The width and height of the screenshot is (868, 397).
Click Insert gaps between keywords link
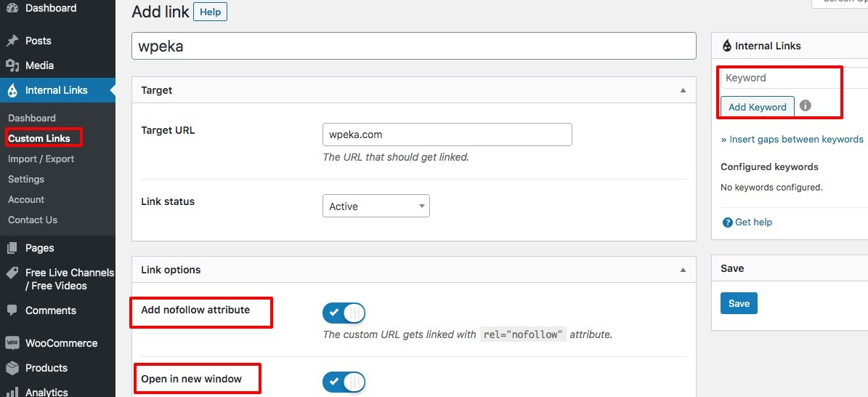pyautogui.click(x=792, y=139)
